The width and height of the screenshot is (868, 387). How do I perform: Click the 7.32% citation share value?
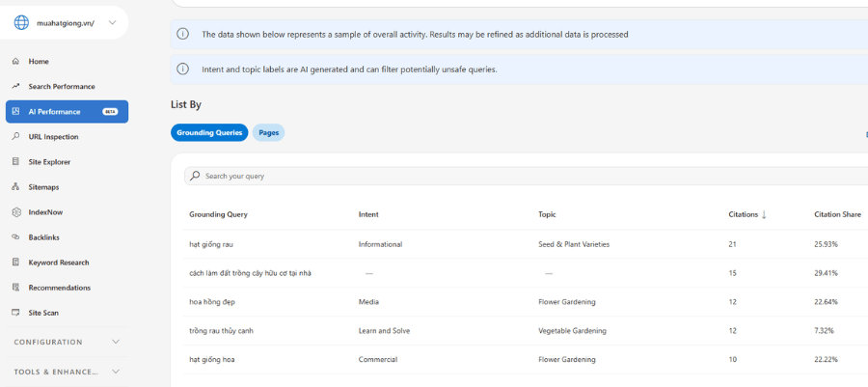coord(825,330)
